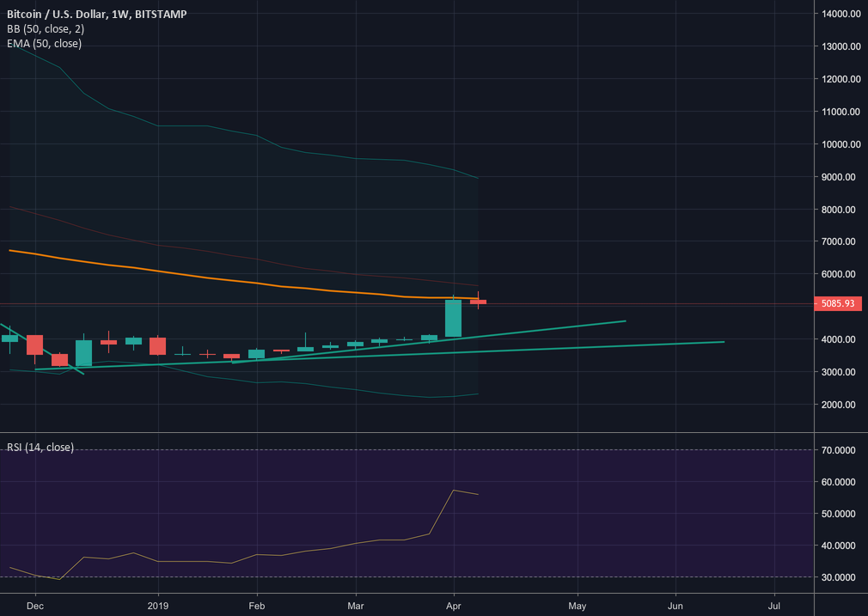This screenshot has height=616, width=868.
Task: Click the latest small red candle
Action: pyautogui.click(x=478, y=302)
